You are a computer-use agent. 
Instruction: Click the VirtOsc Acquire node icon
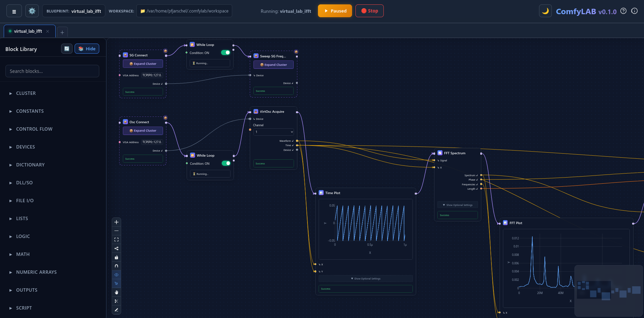point(256,111)
